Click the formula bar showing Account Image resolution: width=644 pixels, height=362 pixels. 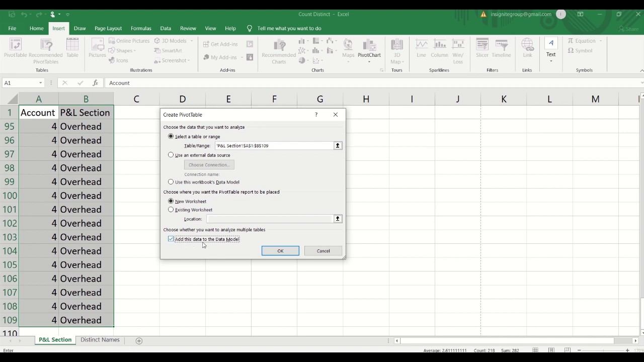pos(372,83)
